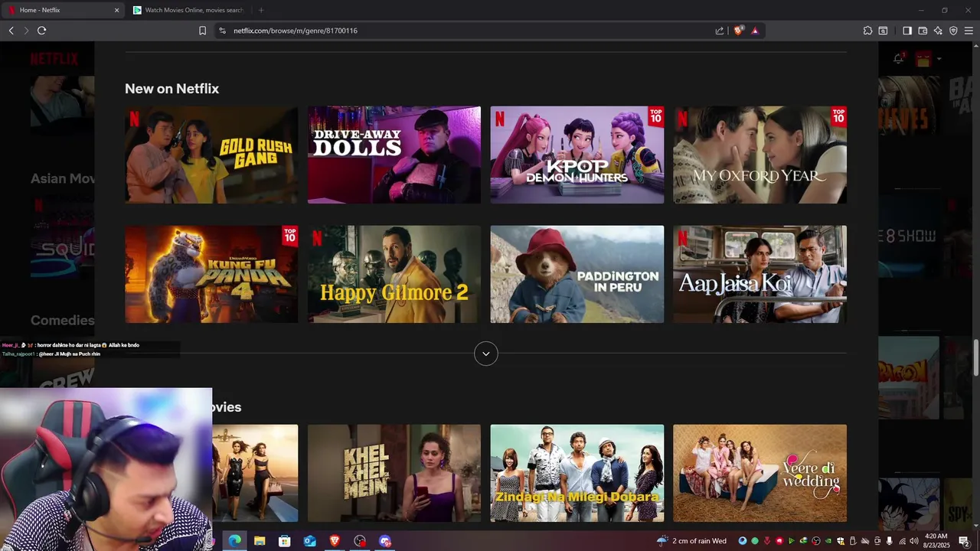The width and height of the screenshot is (980, 551).
Task: Open the Veere Di Wedding card
Action: (x=760, y=473)
